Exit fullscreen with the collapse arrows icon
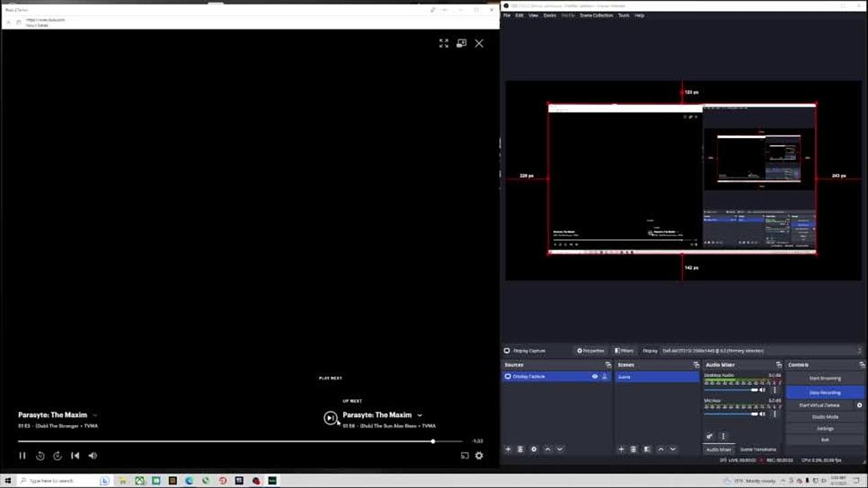This screenshot has width=868, height=488. pyautogui.click(x=443, y=43)
